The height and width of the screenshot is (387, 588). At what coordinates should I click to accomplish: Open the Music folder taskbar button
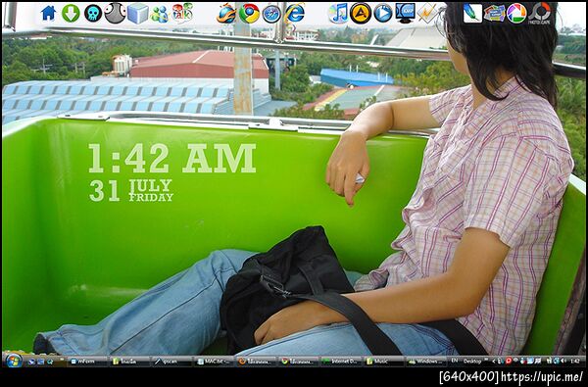[383, 362]
